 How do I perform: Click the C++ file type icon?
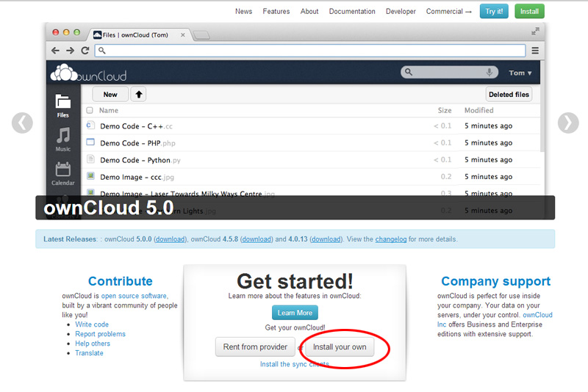90,126
